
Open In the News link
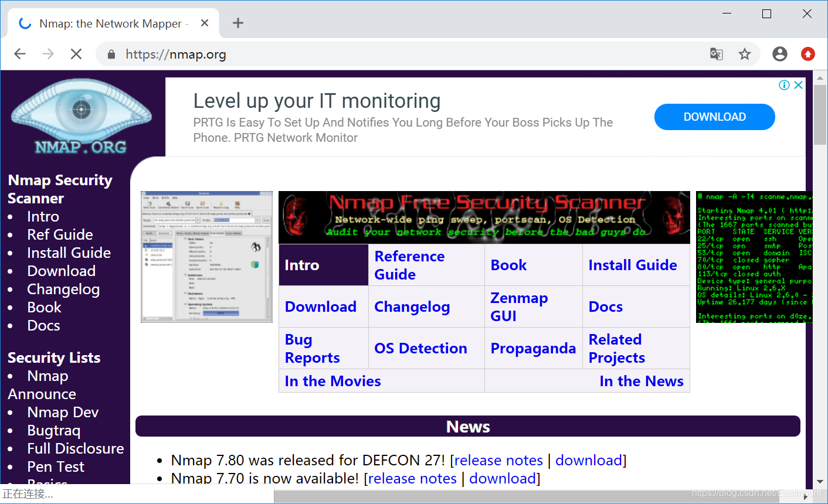click(x=642, y=381)
